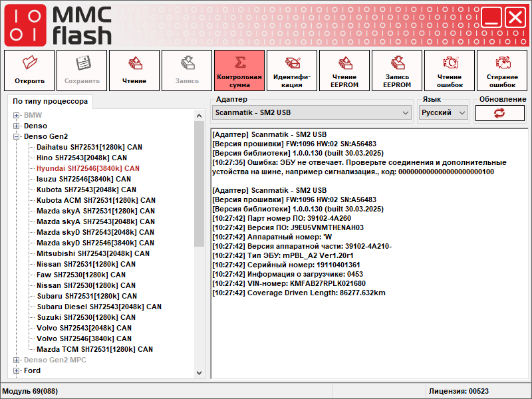Select Nissan SH72531[1280k] CAN
The width and height of the screenshot is (532, 399).
(86, 264)
